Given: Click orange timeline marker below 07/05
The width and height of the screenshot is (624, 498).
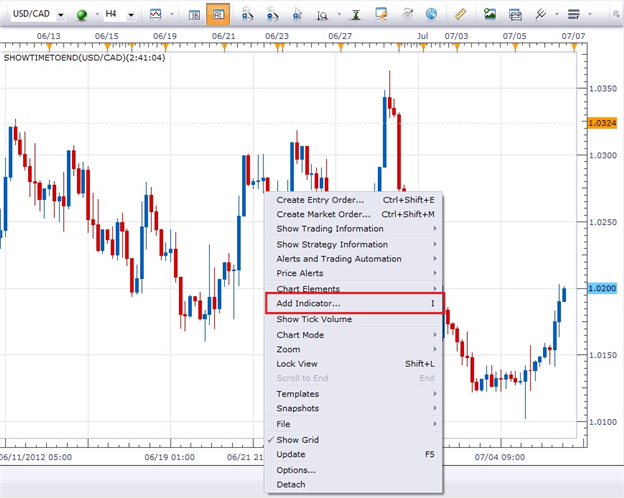Looking at the screenshot, I should point(515,47).
